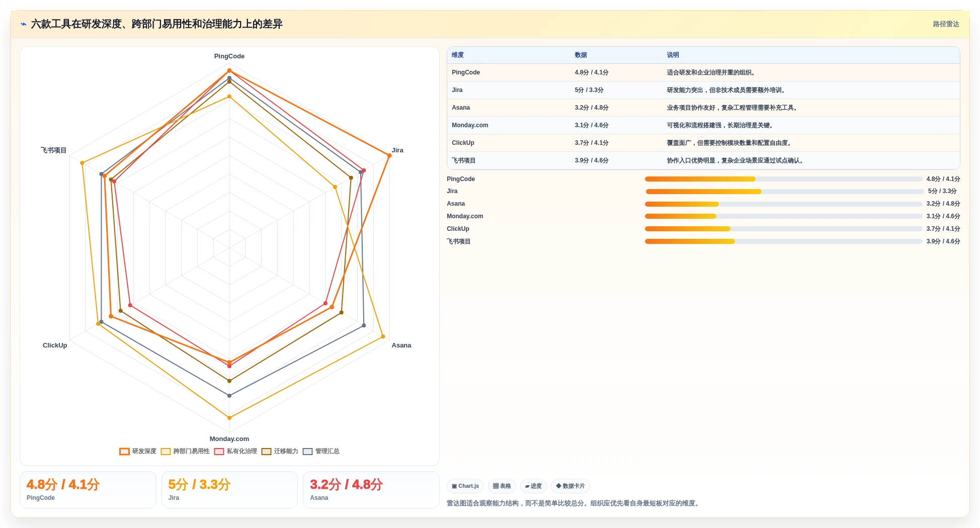Click the Chart.js tag
Image resolution: width=980 pixels, height=528 pixels.
(465, 486)
